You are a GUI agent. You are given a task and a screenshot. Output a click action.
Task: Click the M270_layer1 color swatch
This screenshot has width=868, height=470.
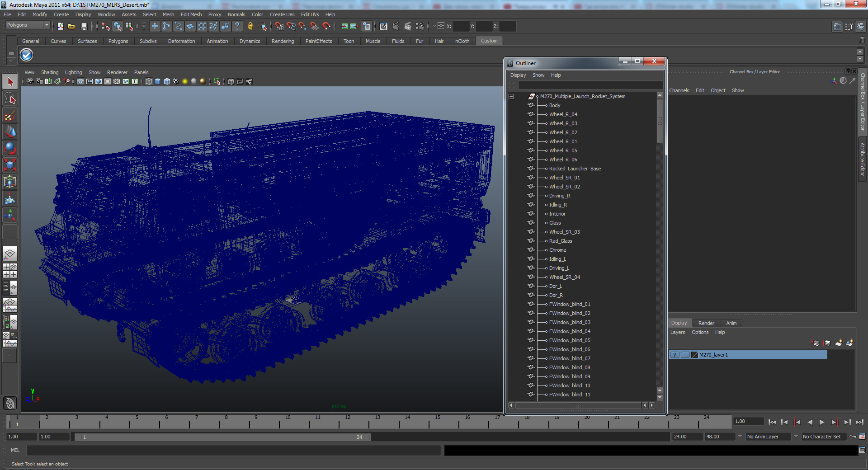[x=695, y=355]
